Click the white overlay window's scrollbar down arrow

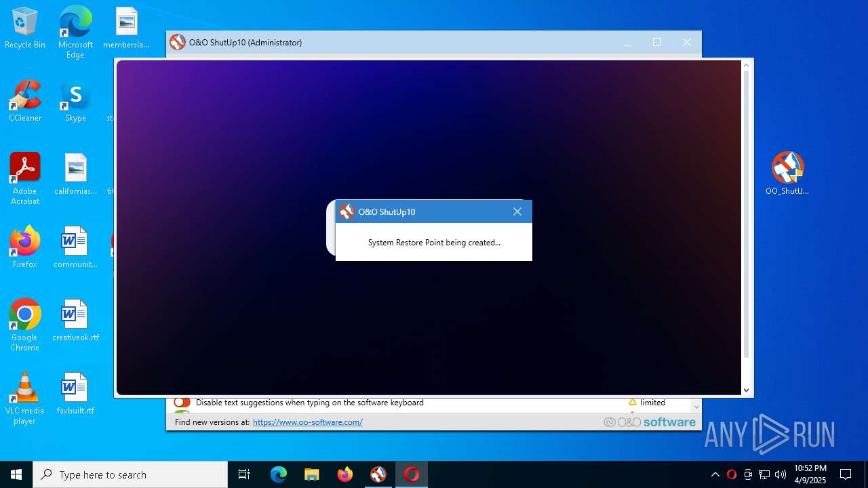(x=747, y=390)
